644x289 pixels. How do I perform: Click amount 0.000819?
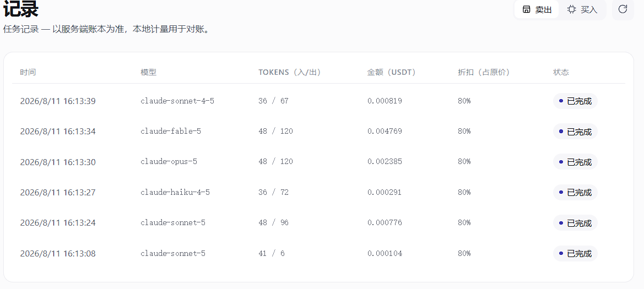385,101
